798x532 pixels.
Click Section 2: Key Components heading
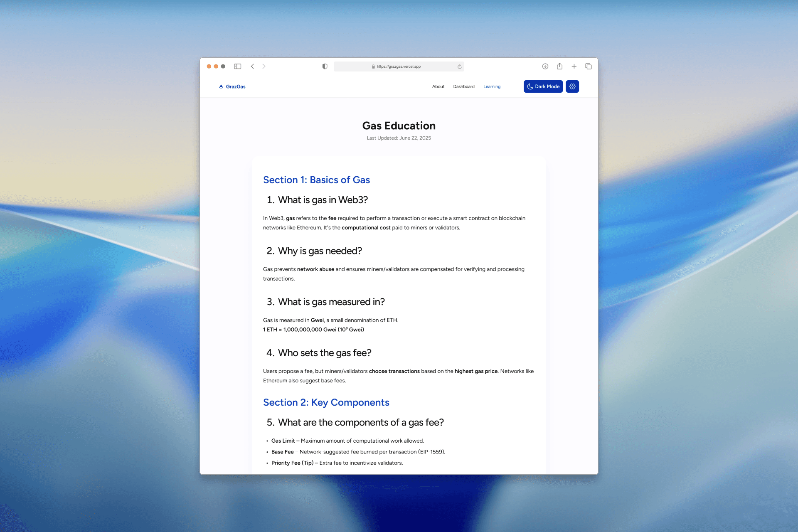326,402
